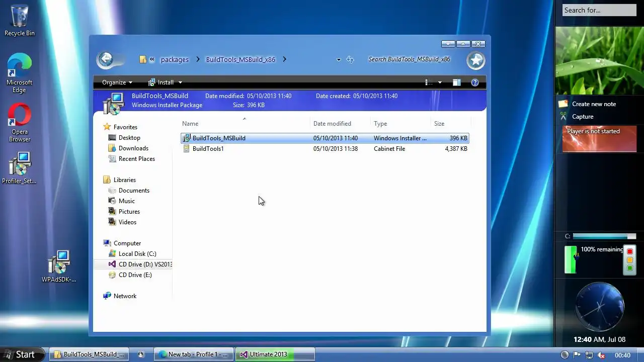Select the Profiler_Set... desktop icon
Viewport: 644px width, 362px height.
[20, 168]
